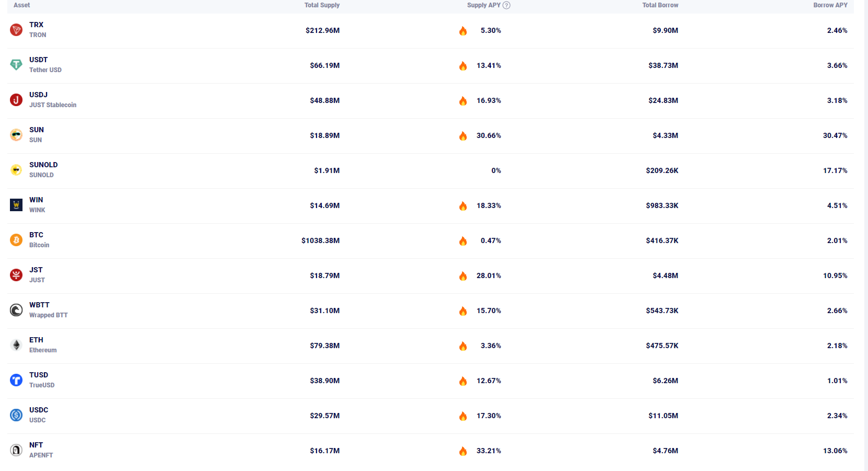
Task: Select the $983.33K WIN total borrow
Action: click(x=662, y=205)
